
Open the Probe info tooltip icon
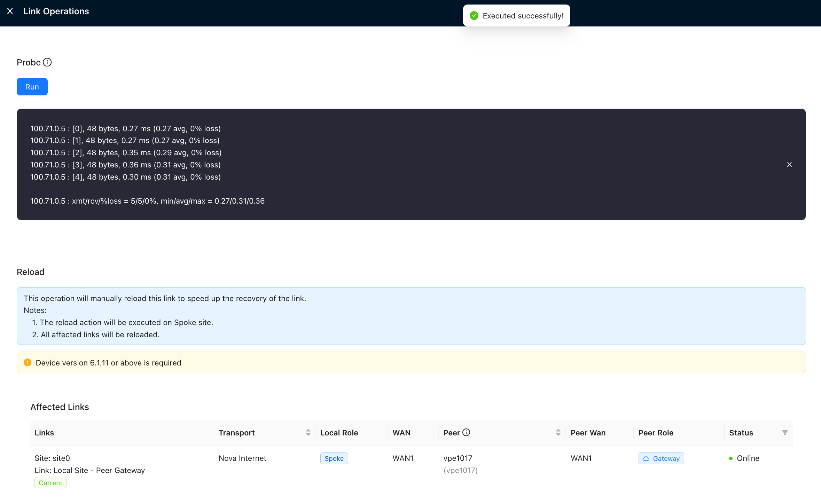click(47, 62)
